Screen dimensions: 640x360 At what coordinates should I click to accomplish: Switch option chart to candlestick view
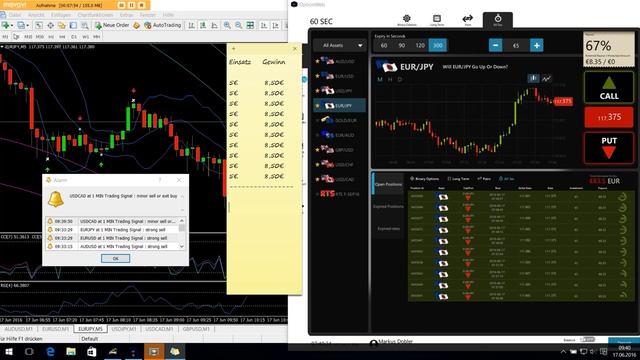pyautogui.click(x=533, y=78)
